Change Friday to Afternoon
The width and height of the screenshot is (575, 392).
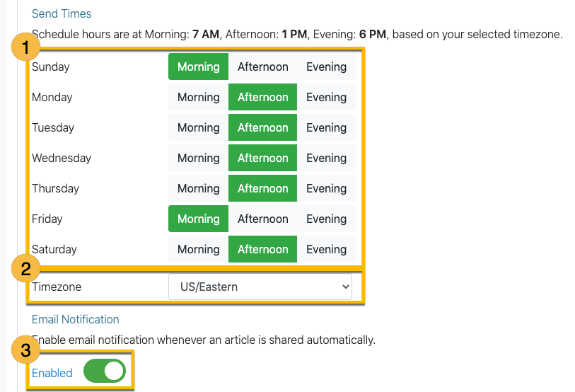pyautogui.click(x=262, y=219)
